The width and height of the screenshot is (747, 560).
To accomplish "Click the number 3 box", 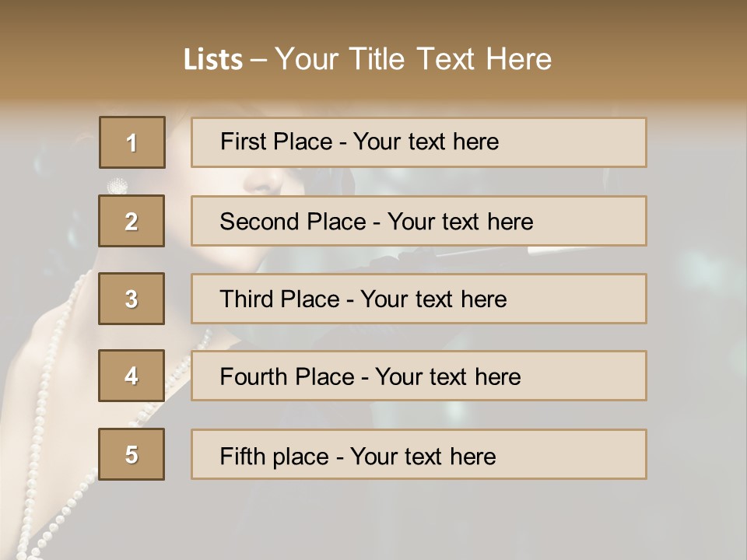I will pyautogui.click(x=132, y=299).
